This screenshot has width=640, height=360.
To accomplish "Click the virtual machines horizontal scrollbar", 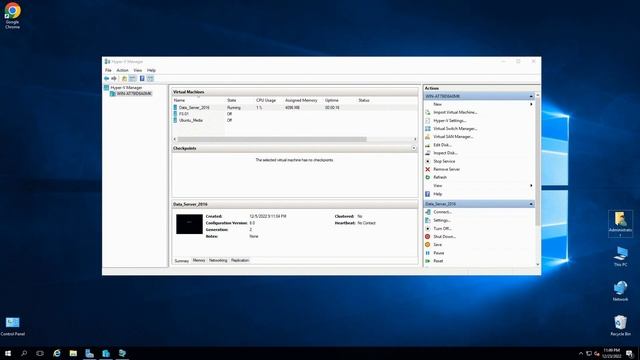I will [x=272, y=139].
